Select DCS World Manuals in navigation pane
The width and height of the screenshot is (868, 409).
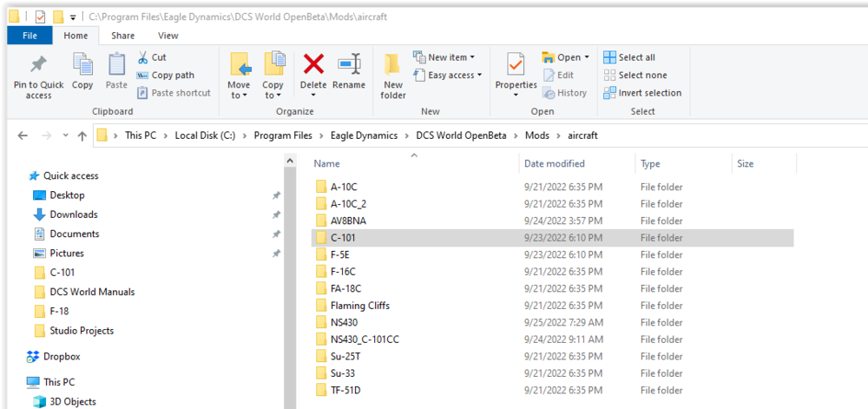[92, 292]
